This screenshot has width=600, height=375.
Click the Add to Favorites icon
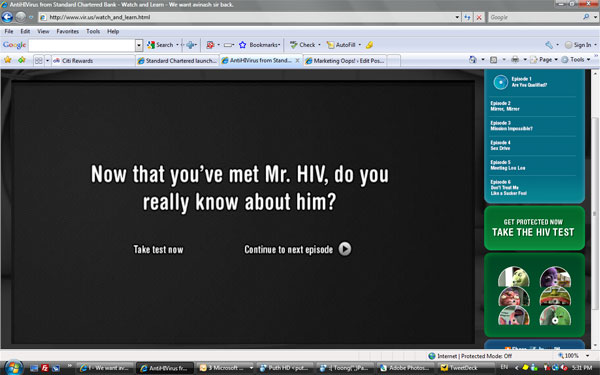pyautogui.click(x=22, y=60)
